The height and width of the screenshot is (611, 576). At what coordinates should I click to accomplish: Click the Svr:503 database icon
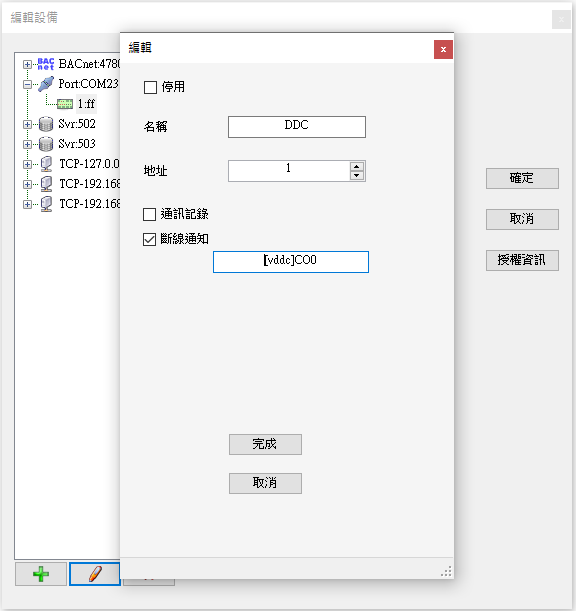click(x=46, y=144)
